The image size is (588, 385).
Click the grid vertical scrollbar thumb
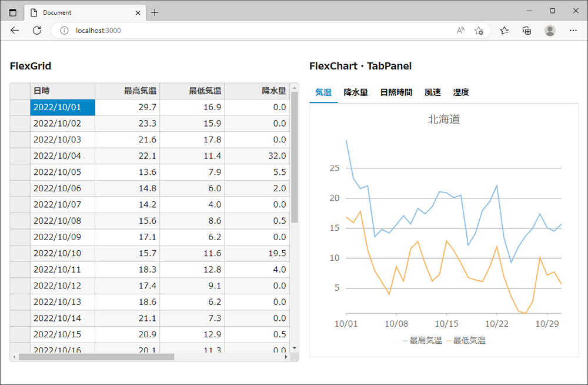point(295,157)
